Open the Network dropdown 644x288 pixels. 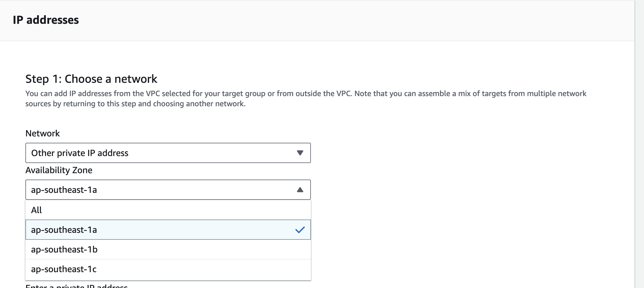pyautogui.click(x=168, y=153)
